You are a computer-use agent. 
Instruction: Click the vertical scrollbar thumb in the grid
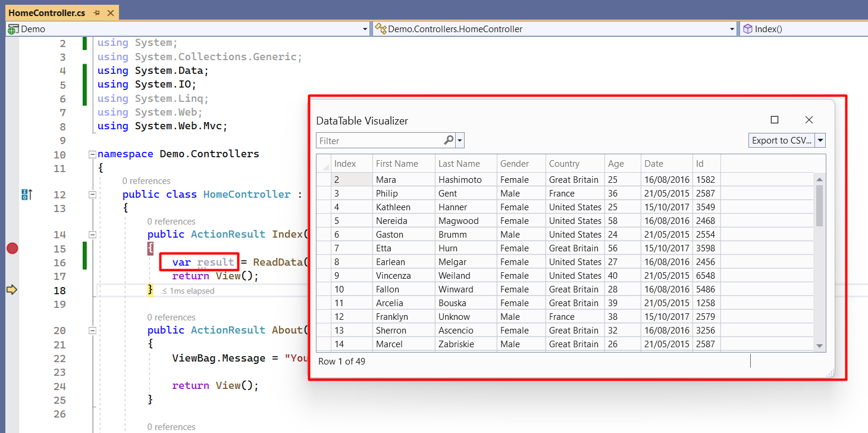819,205
